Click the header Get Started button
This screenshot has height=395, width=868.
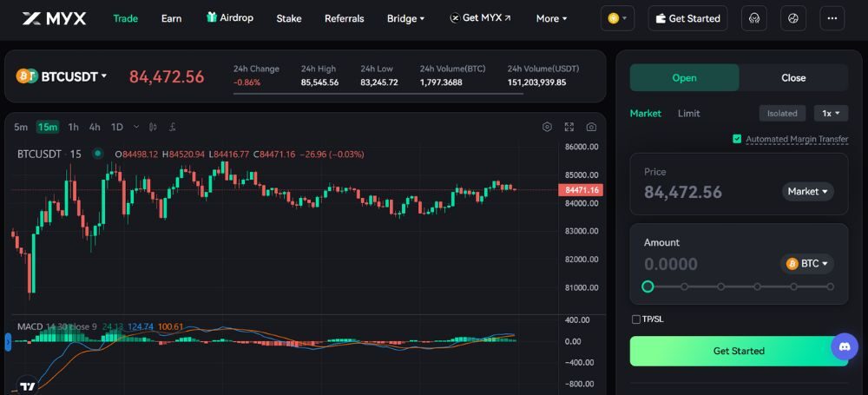coord(688,18)
